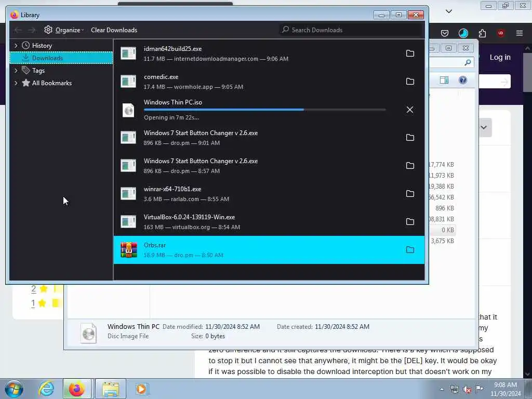Open the webpage dropdown chevron button
This screenshot has width=532, height=399.
pos(485,127)
